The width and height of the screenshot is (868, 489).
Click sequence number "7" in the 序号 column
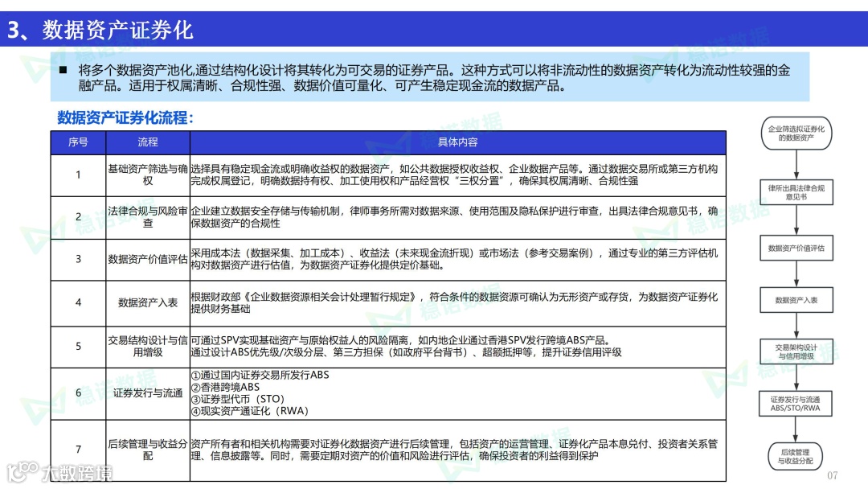click(x=78, y=450)
